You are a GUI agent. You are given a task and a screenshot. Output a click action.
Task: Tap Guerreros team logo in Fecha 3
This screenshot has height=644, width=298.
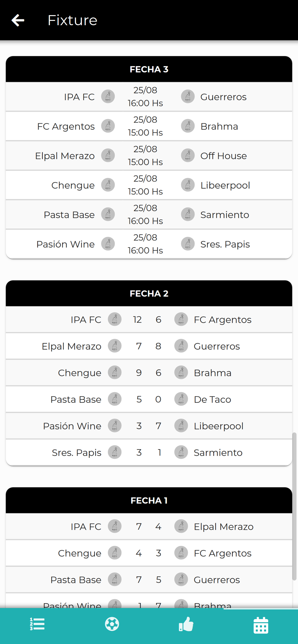point(188,97)
